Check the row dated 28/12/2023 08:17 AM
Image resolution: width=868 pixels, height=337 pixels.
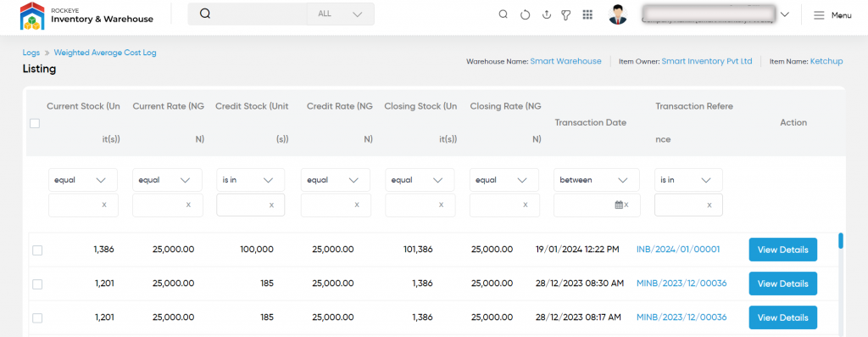pos(37,318)
